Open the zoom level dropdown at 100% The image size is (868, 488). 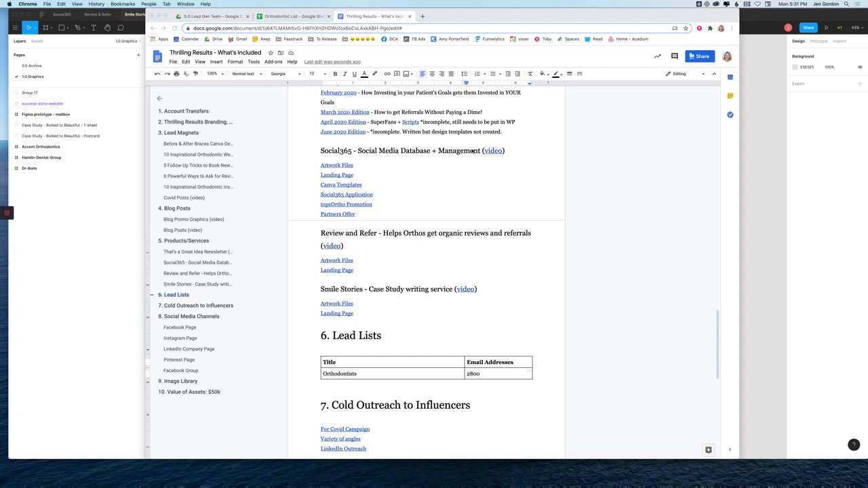(214, 74)
